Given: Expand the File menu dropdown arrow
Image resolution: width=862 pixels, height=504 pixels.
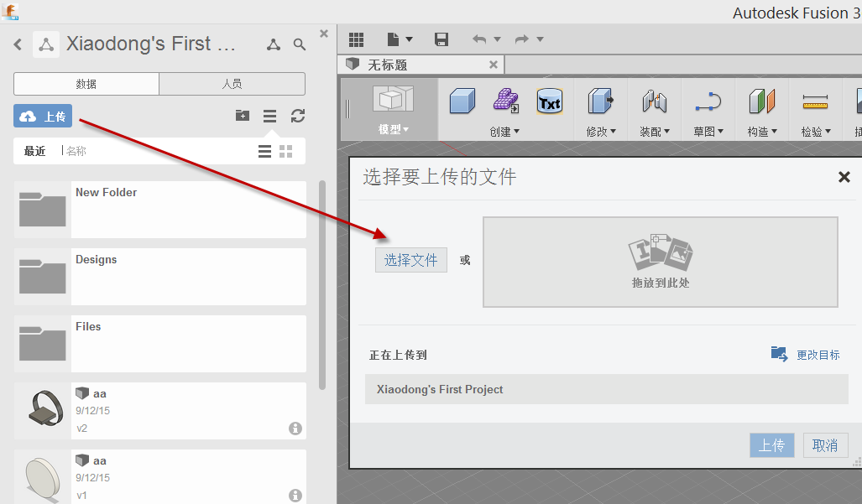Looking at the screenshot, I should pos(409,39).
